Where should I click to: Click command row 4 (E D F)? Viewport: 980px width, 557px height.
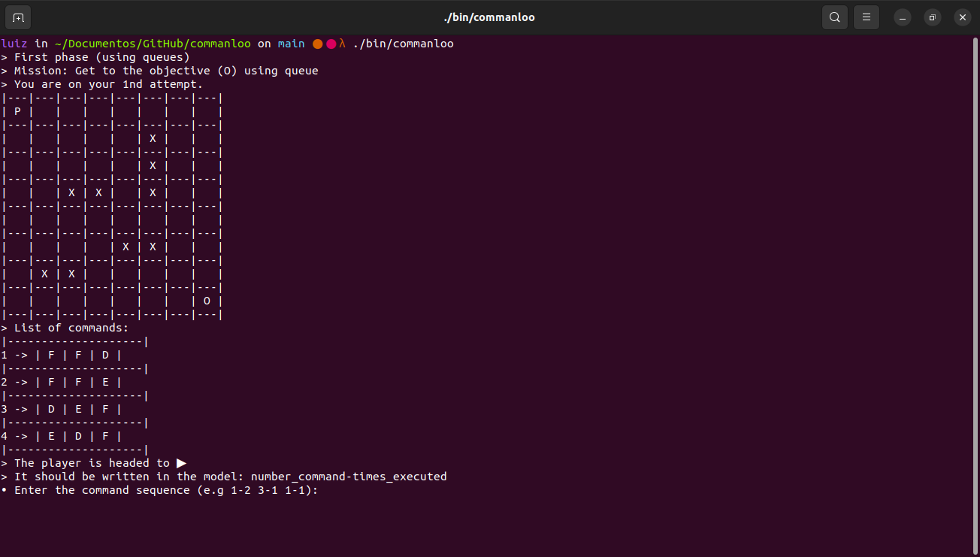click(62, 436)
